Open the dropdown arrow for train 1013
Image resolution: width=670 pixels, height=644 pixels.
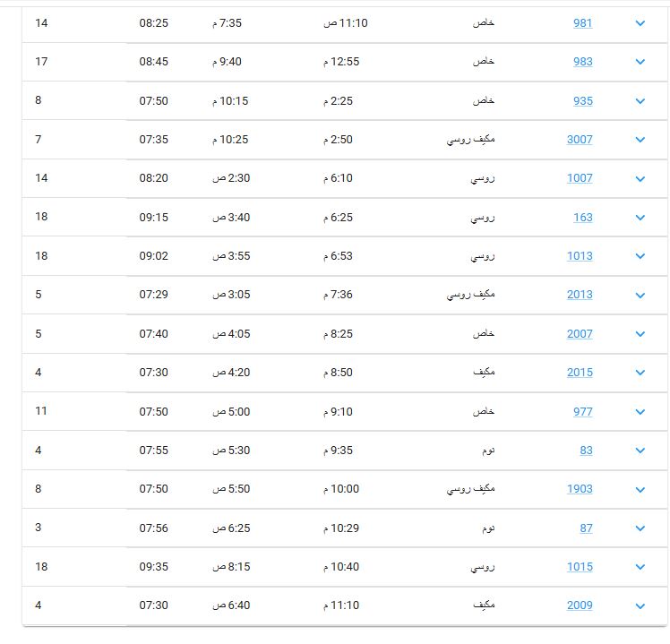(x=640, y=255)
